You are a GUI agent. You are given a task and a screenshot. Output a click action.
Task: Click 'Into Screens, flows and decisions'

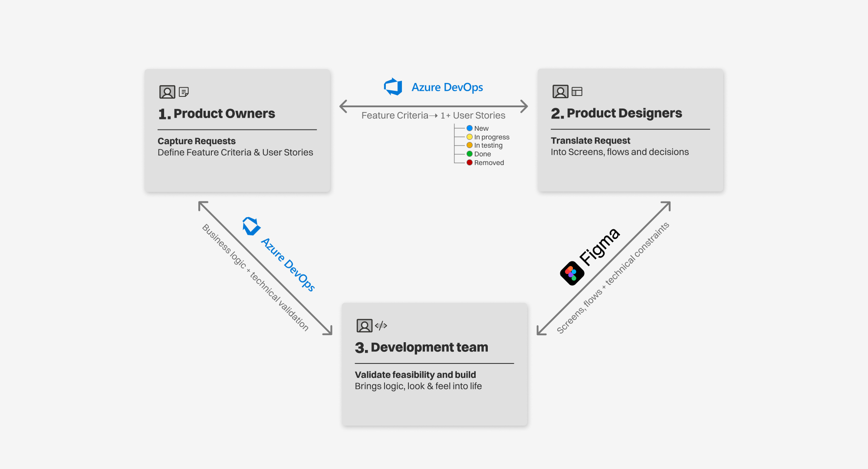click(x=620, y=152)
